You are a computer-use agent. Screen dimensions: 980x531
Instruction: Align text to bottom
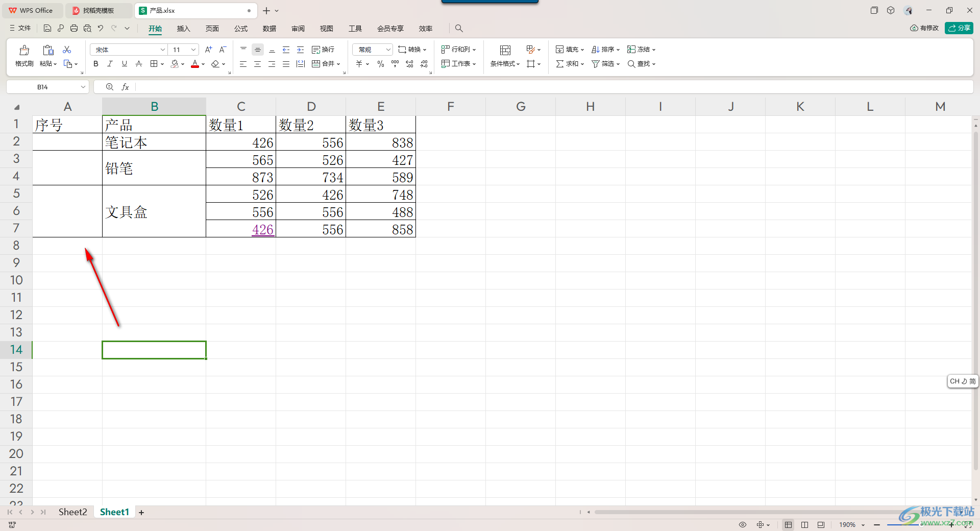272,50
